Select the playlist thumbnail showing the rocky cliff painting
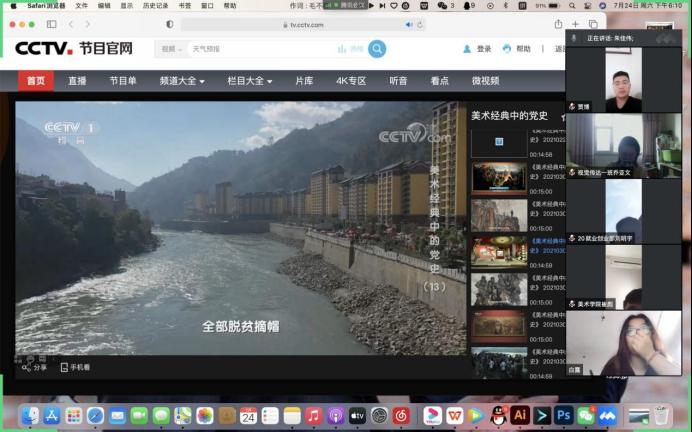 (499, 215)
